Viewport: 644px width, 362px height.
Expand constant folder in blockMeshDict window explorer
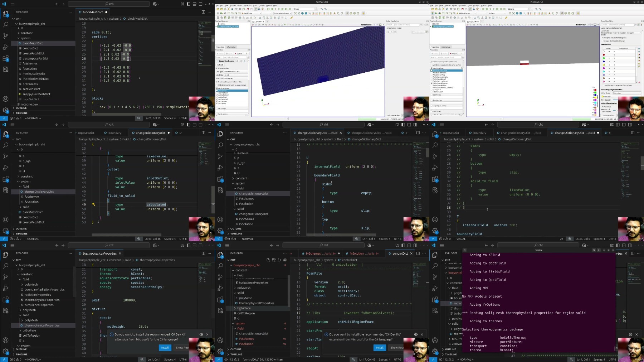pos(26,33)
